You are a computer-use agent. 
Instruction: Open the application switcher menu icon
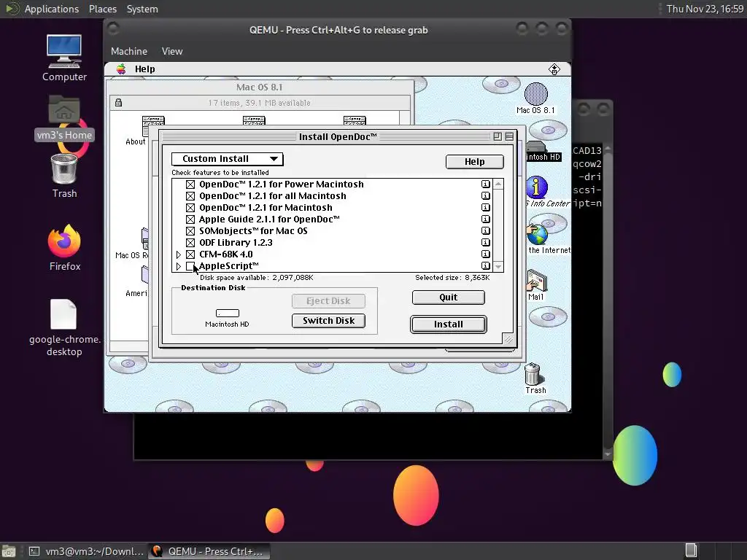pos(554,69)
